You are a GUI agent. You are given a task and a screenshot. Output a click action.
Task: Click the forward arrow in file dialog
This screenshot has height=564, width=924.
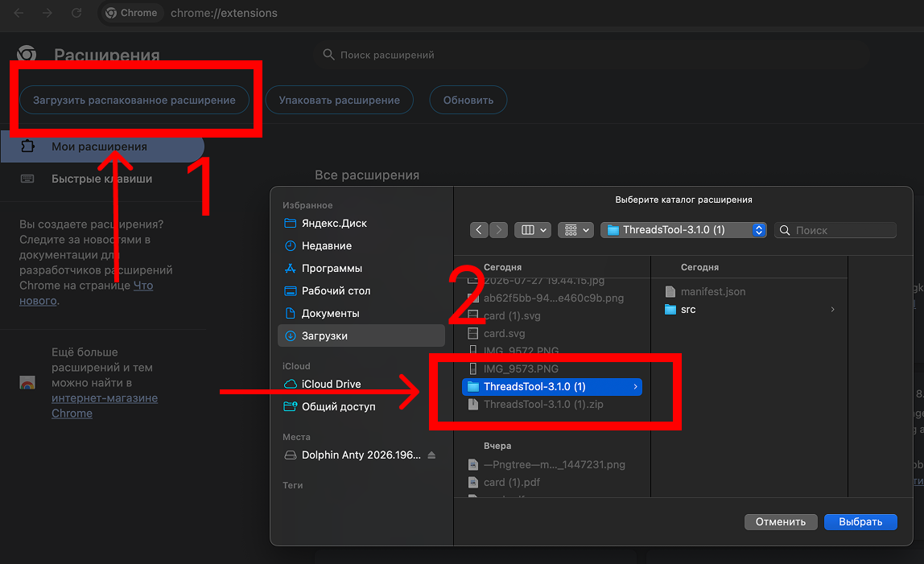[x=498, y=230]
